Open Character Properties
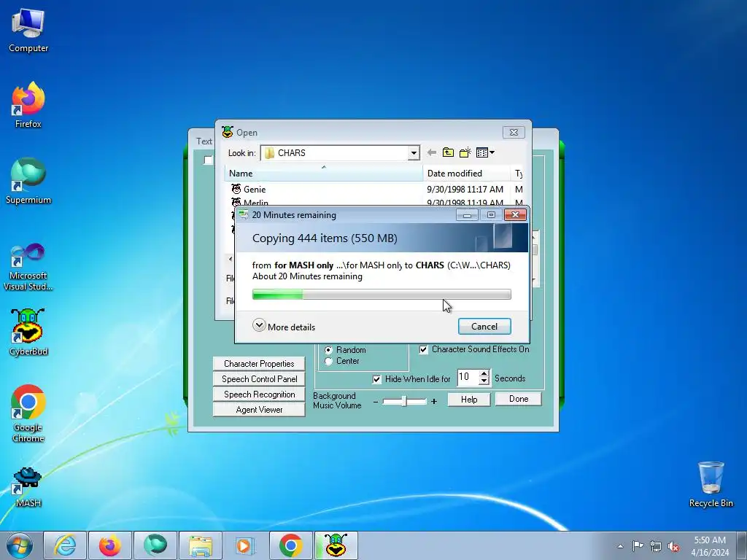Screen dimensions: 747x560 pyautogui.click(x=259, y=364)
